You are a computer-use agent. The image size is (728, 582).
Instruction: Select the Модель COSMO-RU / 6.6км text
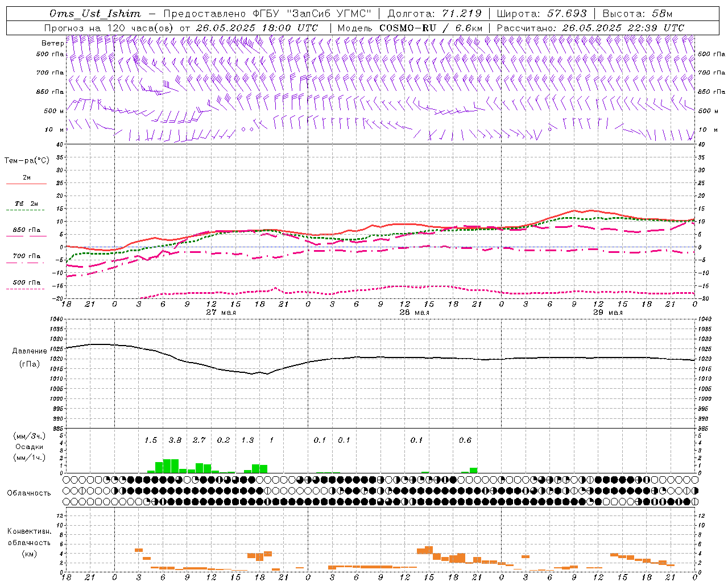(x=410, y=28)
